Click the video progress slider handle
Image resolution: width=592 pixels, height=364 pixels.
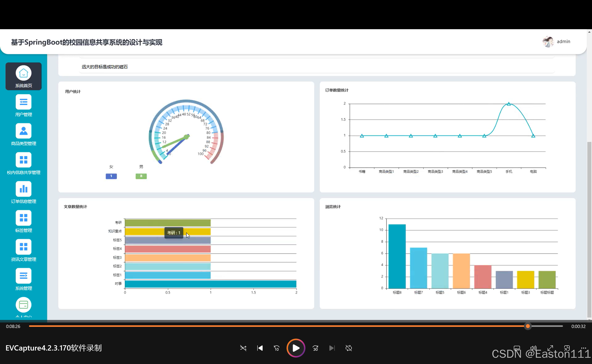pos(528,326)
